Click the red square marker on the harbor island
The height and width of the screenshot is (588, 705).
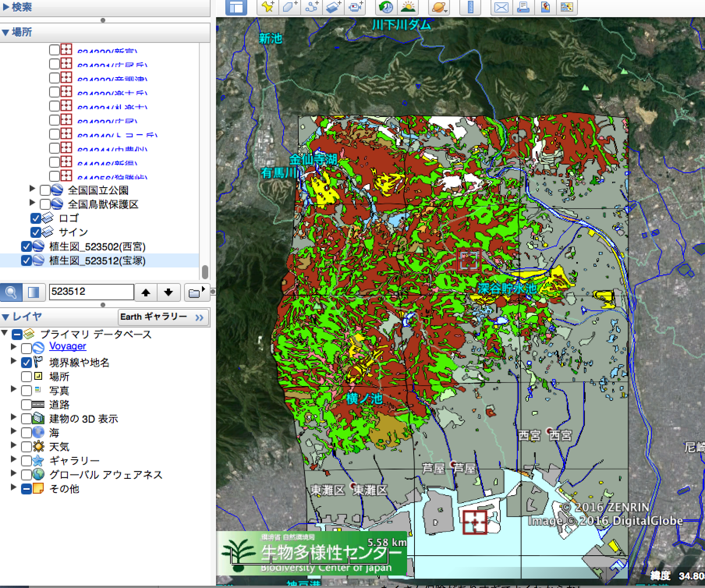[475, 522]
